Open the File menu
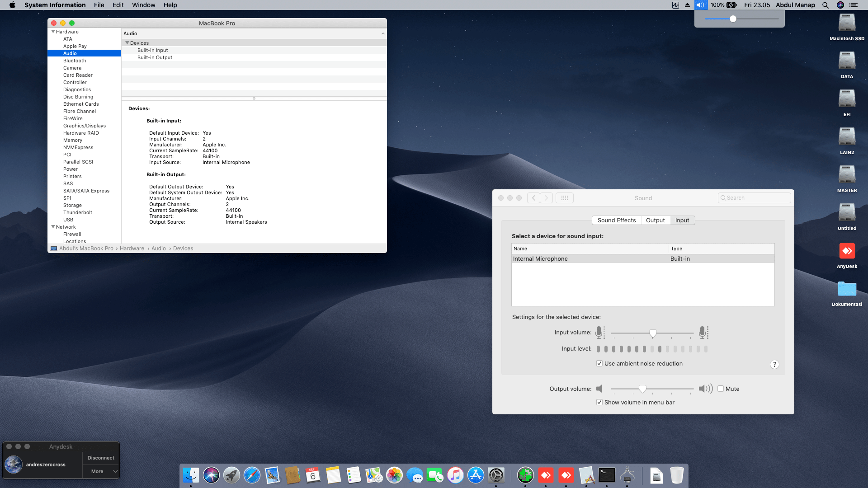Viewport: 868px width, 488px height. (x=99, y=5)
